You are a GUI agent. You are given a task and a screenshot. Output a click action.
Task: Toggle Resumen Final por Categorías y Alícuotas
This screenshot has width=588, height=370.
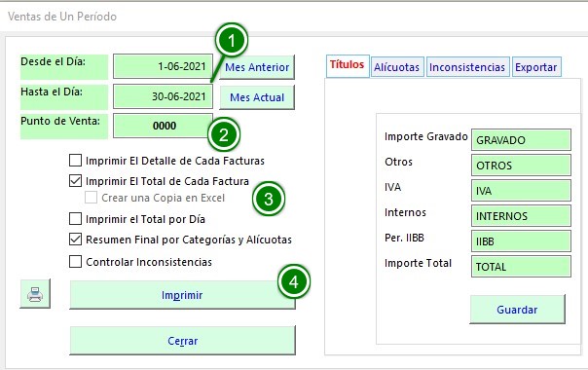click(x=75, y=240)
